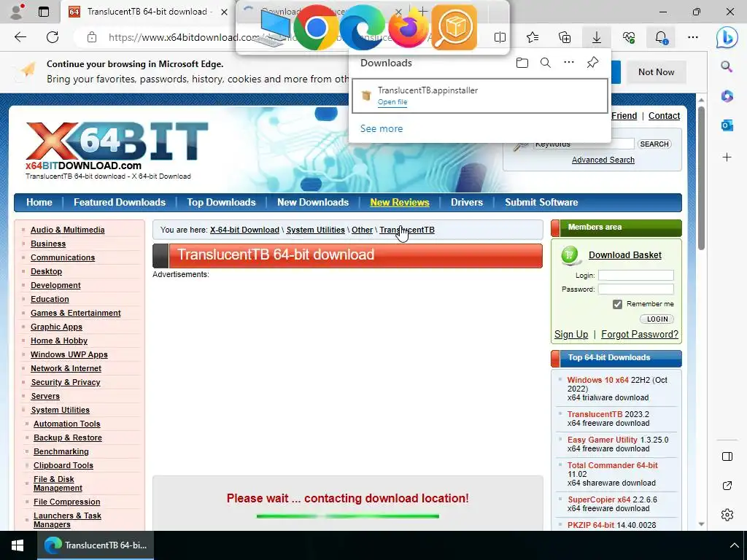Image resolution: width=747 pixels, height=560 pixels.
Task: Toggle the hide sidebar icon
Action: [x=727, y=456]
